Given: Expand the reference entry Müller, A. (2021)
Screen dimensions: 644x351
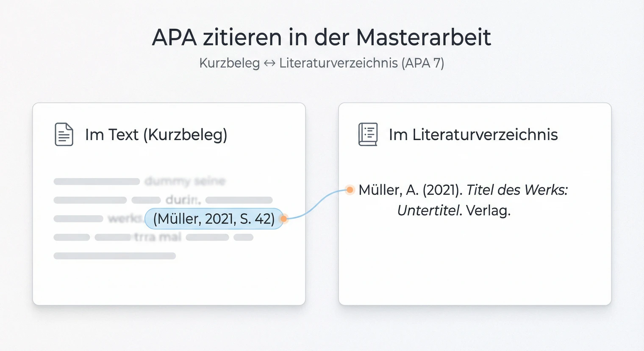Looking at the screenshot, I should [464, 200].
